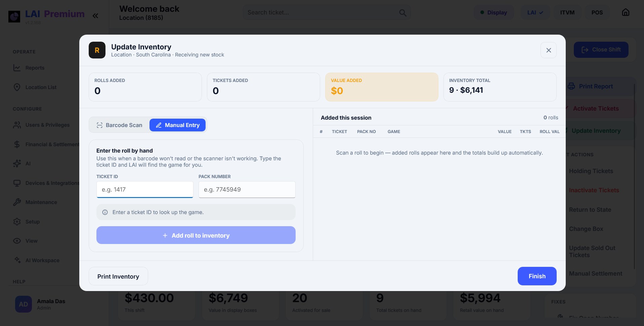Click the Value Added summary card

coord(382,87)
